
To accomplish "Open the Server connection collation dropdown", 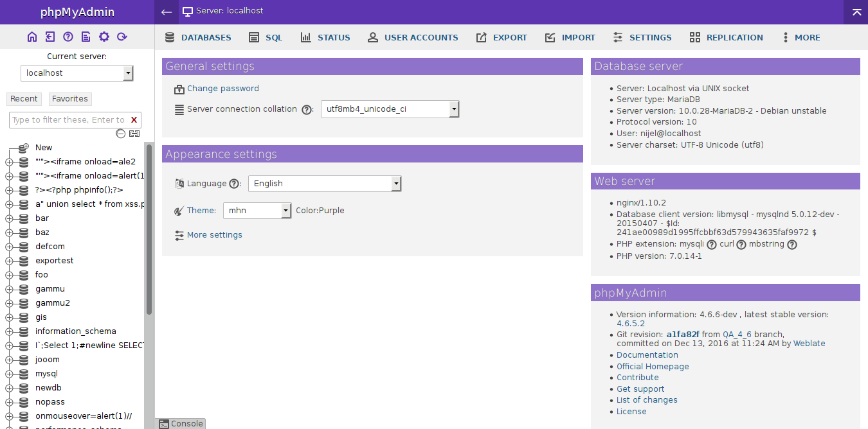I will click(x=390, y=109).
